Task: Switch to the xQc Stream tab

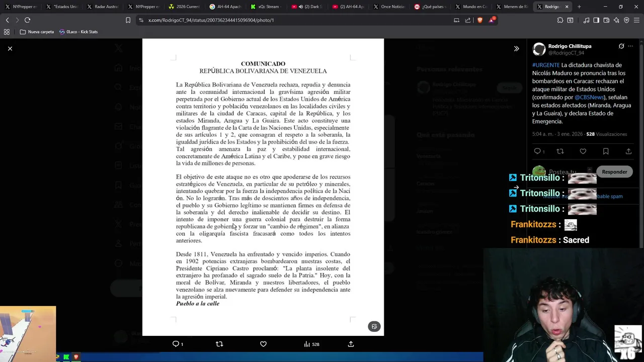Action: click(266, 7)
